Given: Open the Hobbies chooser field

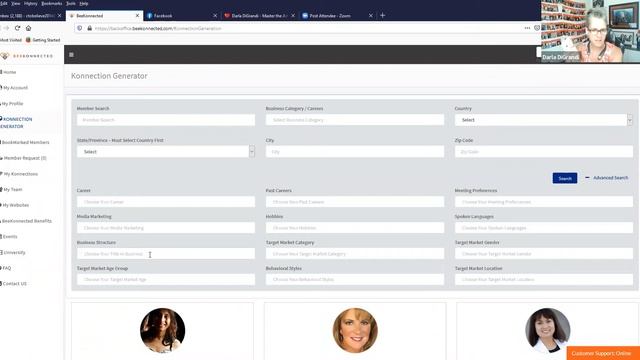Looking at the screenshot, I should [x=355, y=228].
